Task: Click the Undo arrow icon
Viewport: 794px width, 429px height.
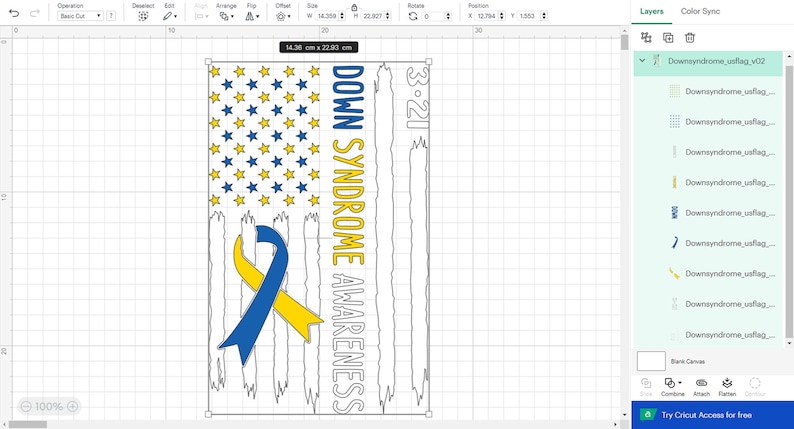Action: [x=14, y=13]
